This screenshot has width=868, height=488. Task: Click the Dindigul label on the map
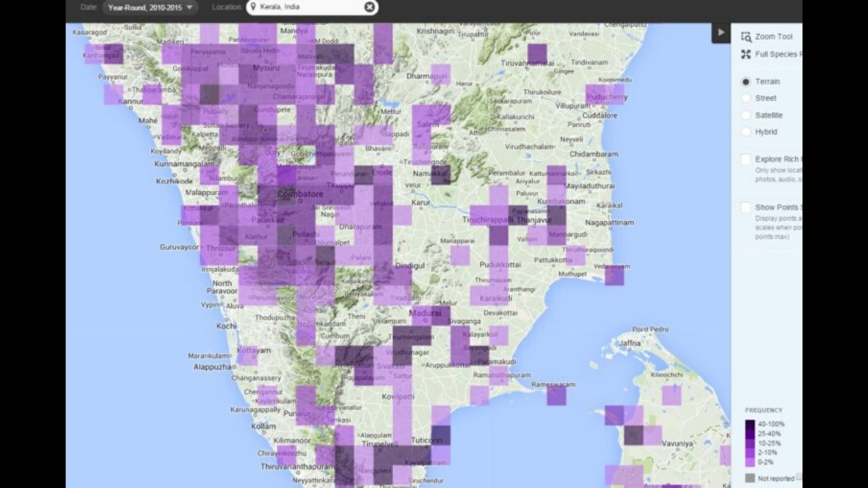click(x=410, y=265)
